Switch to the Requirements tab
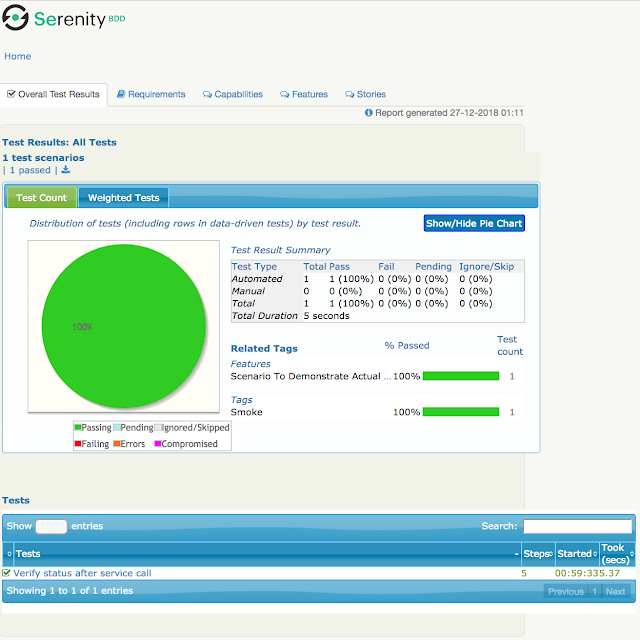This screenshot has height=640, width=640. click(x=151, y=94)
